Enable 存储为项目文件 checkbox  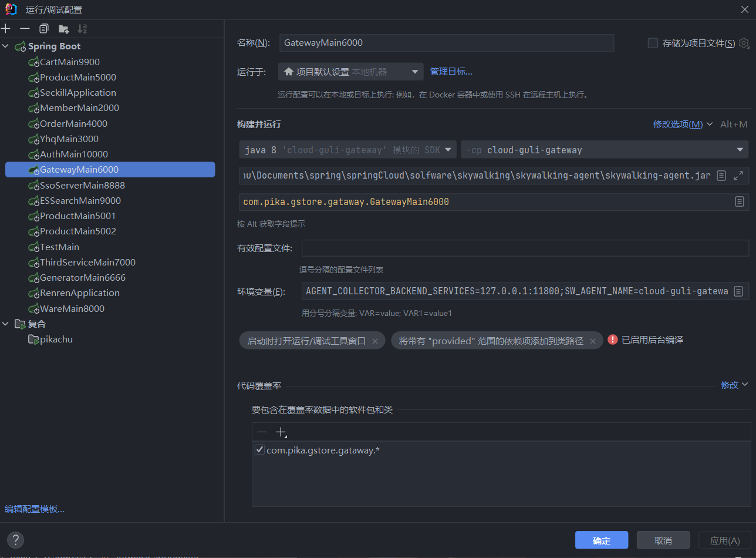click(x=653, y=43)
